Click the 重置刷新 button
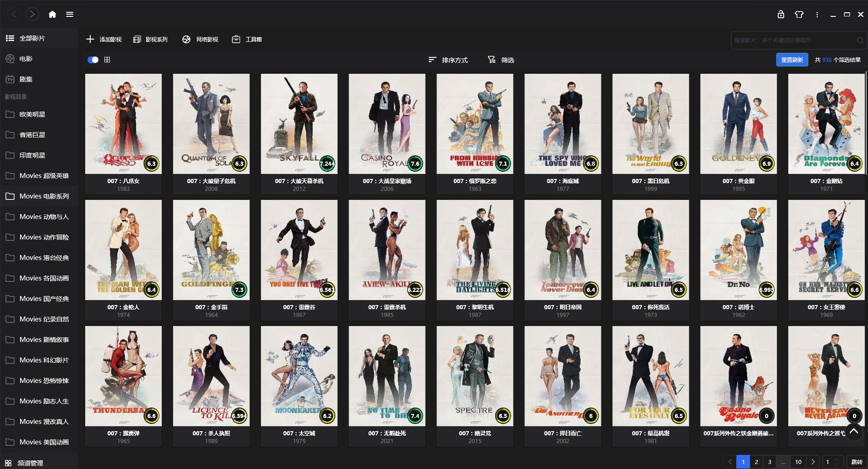The height and width of the screenshot is (469, 868). (792, 60)
